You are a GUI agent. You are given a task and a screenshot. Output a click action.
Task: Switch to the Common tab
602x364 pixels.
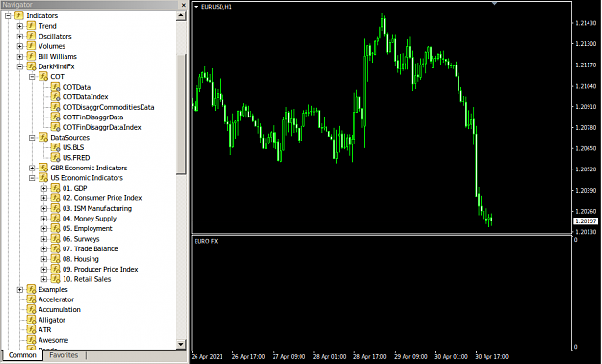22,355
